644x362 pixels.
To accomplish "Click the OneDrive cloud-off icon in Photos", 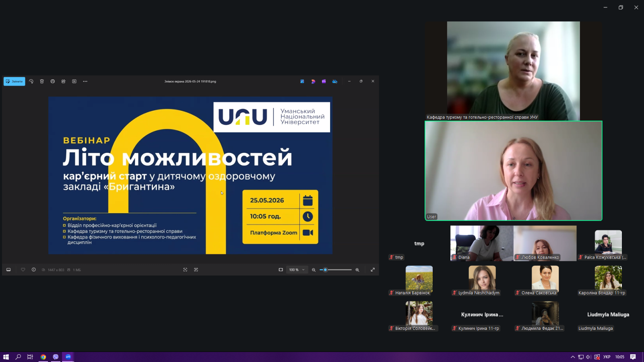I will click(334, 81).
